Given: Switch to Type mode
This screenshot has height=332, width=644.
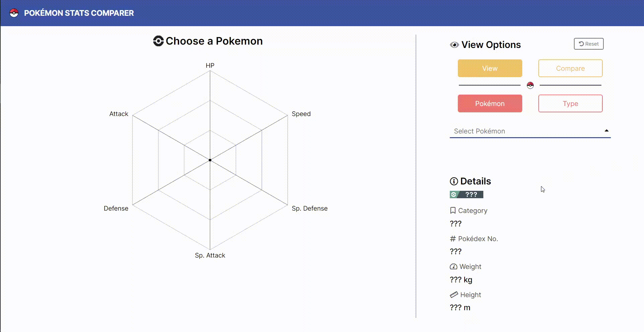Looking at the screenshot, I should point(570,103).
